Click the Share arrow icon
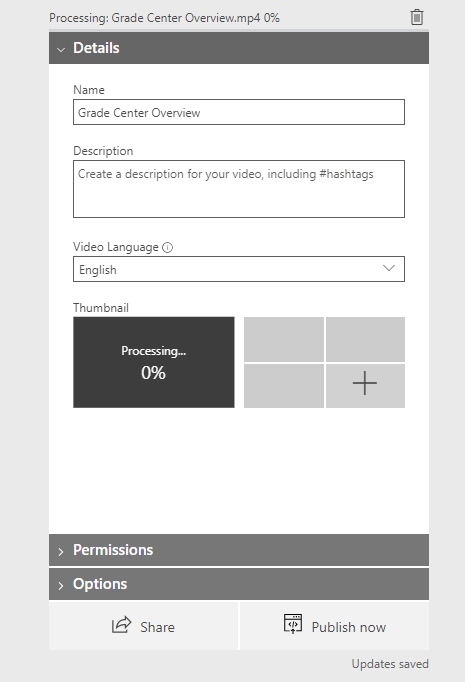Screen dimensions: 465x682 (121, 625)
